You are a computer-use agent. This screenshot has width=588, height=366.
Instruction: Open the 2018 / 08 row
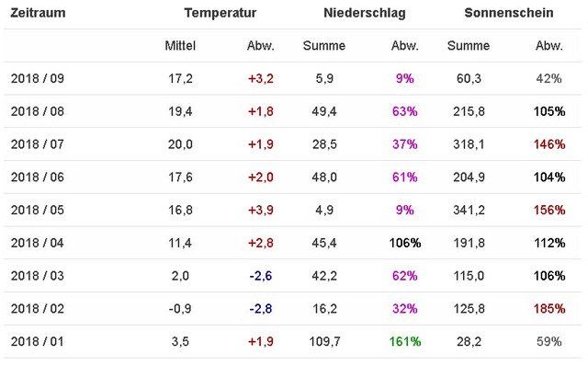pos(292,111)
